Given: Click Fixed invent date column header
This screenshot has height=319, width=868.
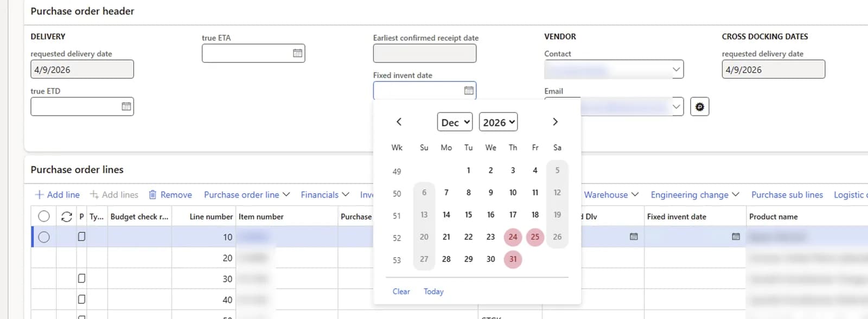Looking at the screenshot, I should (x=695, y=216).
